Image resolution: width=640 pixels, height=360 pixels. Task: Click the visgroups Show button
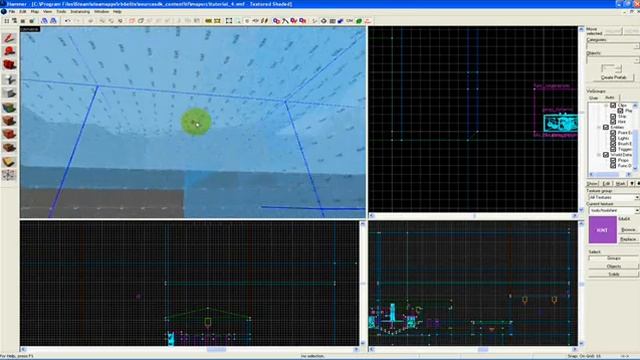pos(592,184)
